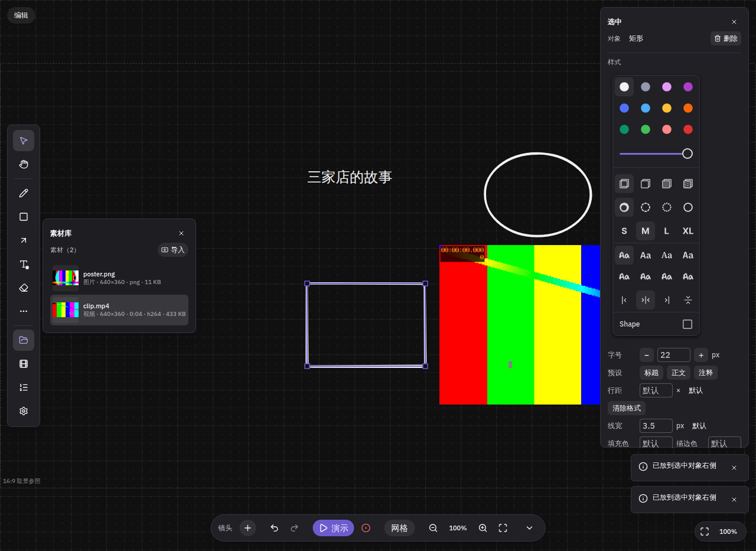Image resolution: width=756 pixels, height=551 pixels.
Task: Activate the arrow line tool
Action: tap(24, 240)
